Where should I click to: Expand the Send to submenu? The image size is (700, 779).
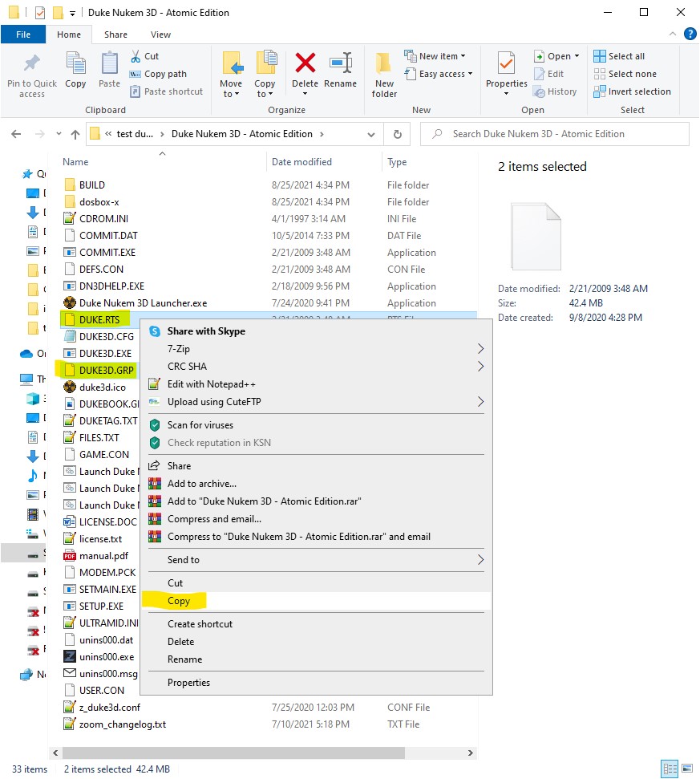coord(316,560)
